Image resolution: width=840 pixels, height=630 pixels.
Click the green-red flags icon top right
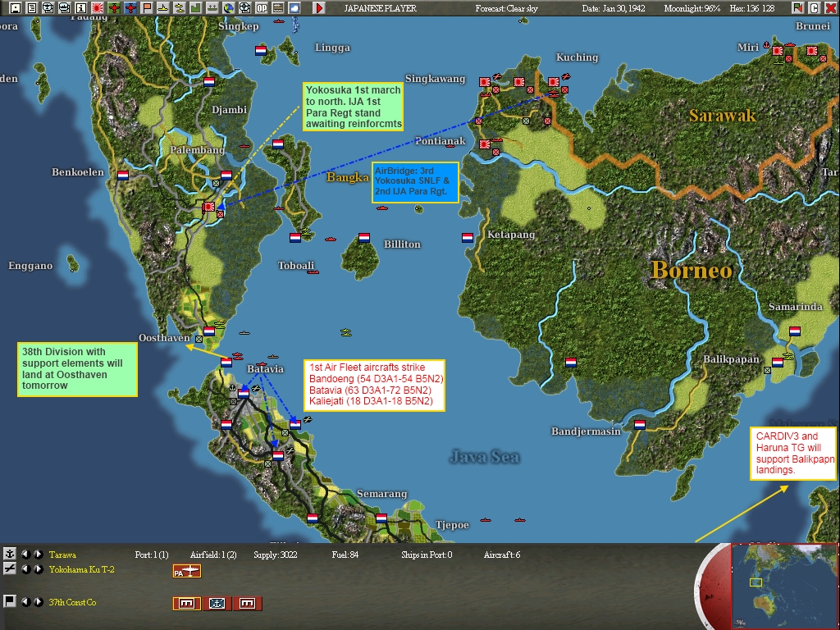(x=797, y=7)
